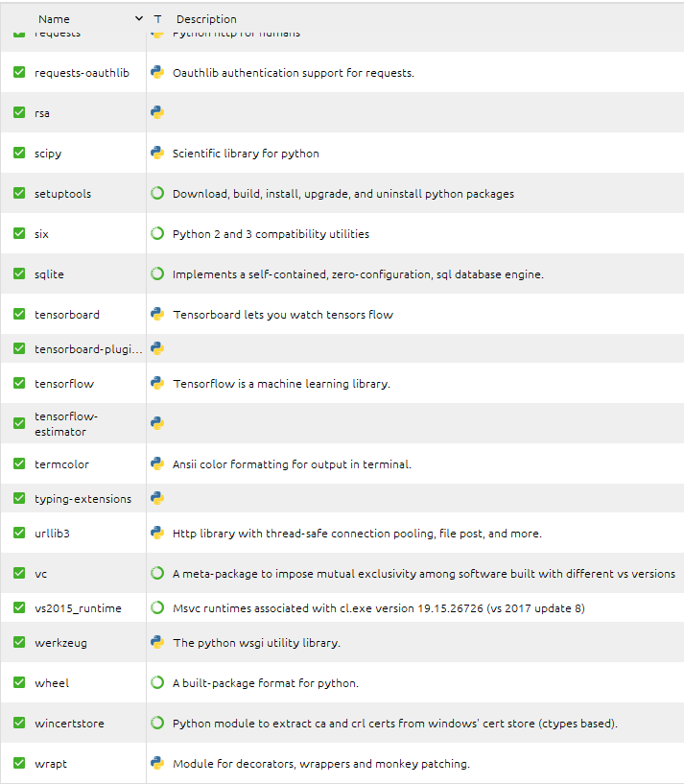The image size is (684, 784).
Task: Click the Python icon in termcolor row
Action: point(157,463)
